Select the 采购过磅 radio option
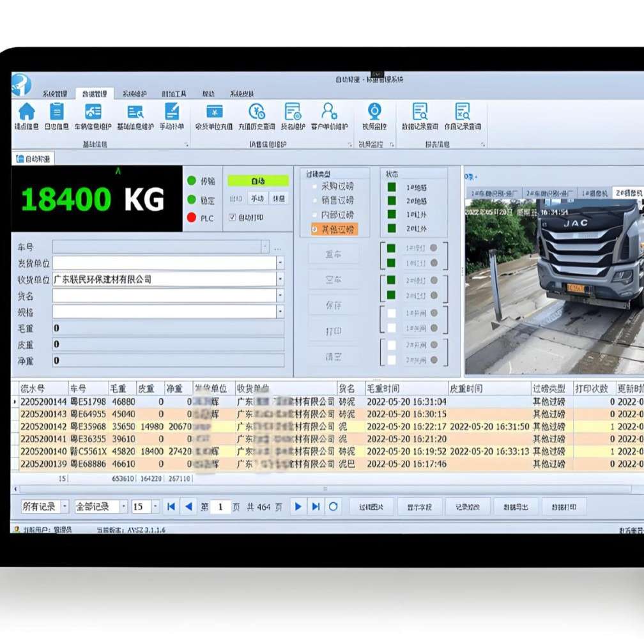644x644 pixels. 314,186
